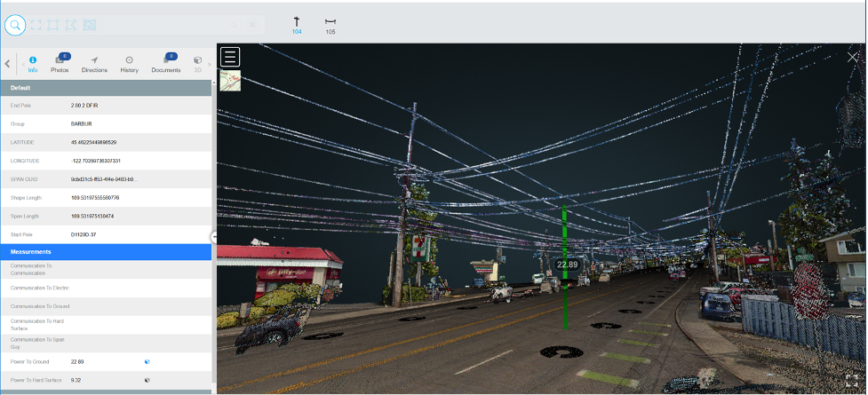Open the History tab
The image size is (868, 395).
(129, 63)
